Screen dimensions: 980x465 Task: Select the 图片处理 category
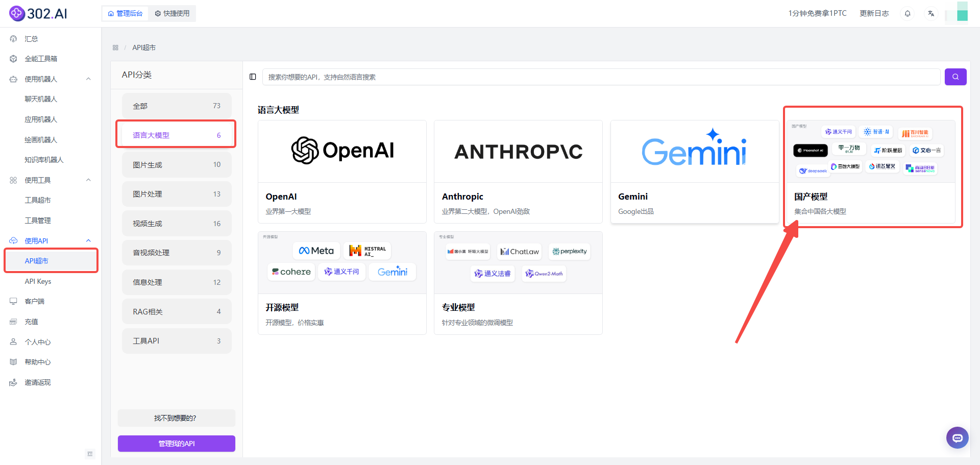pos(177,194)
